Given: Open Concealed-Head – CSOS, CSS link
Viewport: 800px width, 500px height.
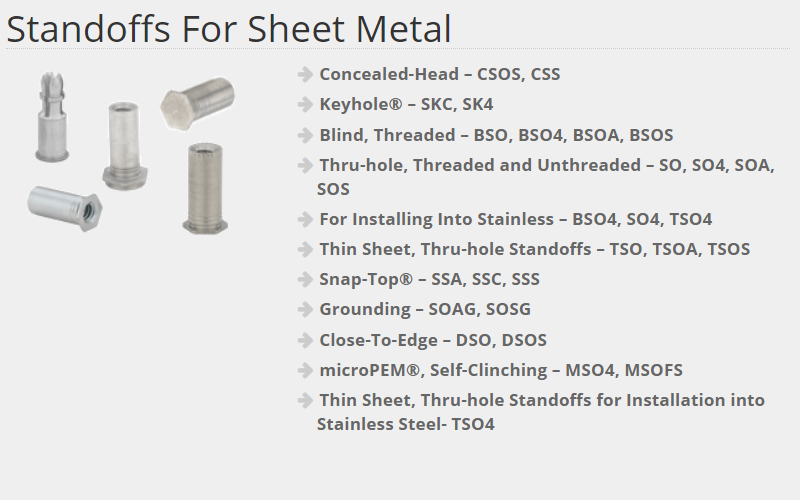Looking at the screenshot, I should 439,74.
